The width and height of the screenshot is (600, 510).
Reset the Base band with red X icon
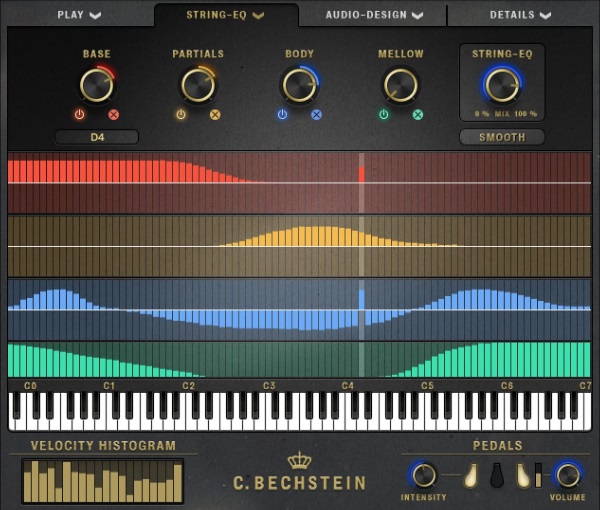click(114, 114)
